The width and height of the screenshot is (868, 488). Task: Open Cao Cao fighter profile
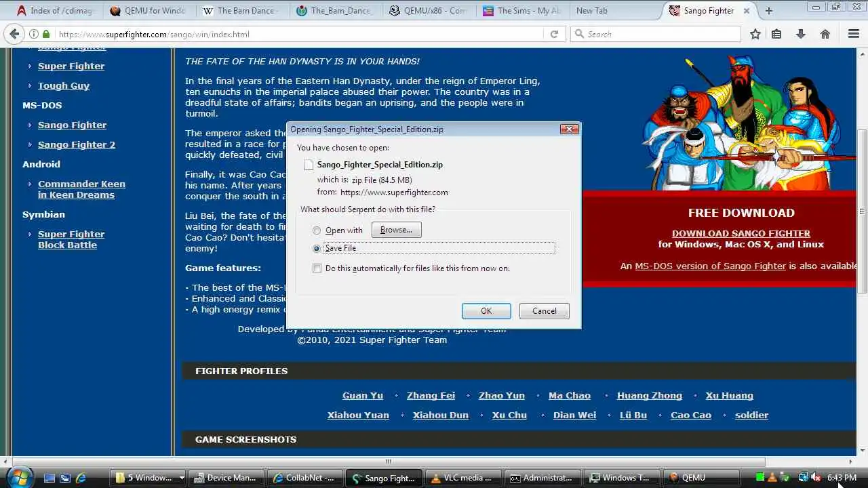(691, 415)
